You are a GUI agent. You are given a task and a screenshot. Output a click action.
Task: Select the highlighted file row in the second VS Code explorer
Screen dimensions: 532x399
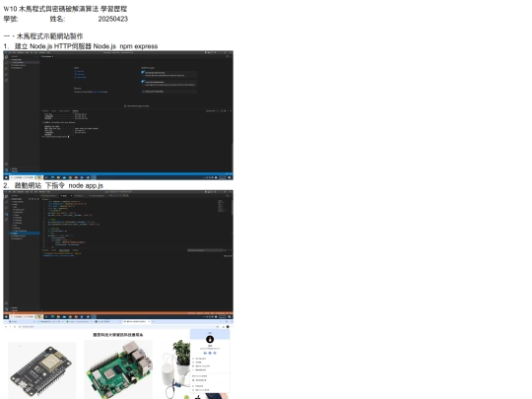click(25, 233)
